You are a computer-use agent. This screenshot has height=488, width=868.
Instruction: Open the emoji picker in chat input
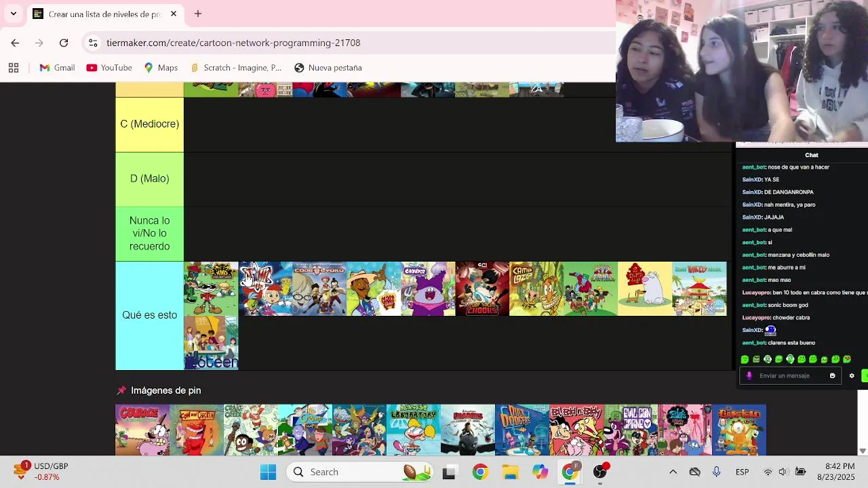click(x=832, y=375)
